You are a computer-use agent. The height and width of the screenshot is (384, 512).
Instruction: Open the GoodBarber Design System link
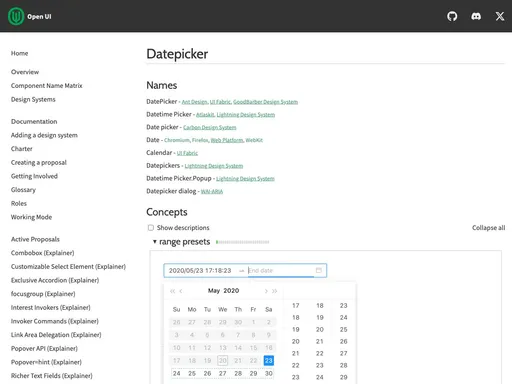265,102
